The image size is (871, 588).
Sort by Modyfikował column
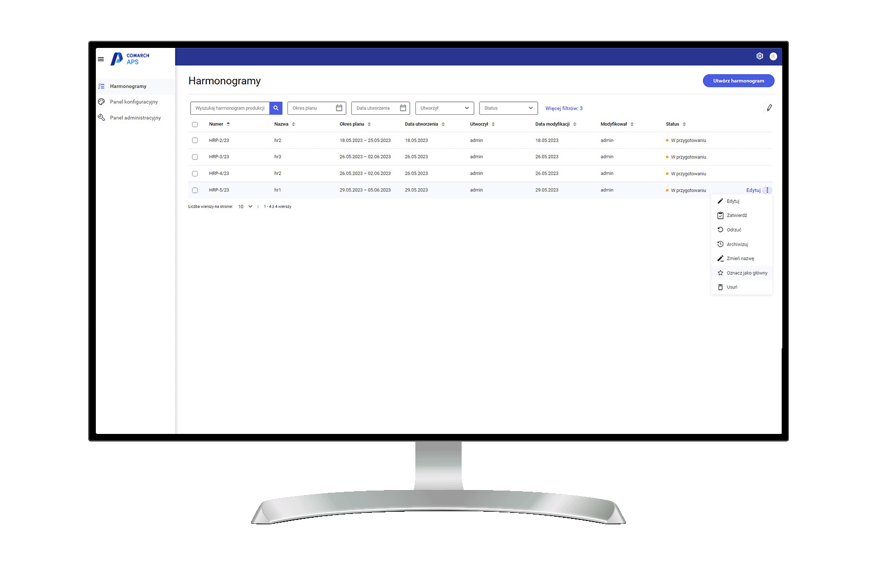(x=632, y=124)
